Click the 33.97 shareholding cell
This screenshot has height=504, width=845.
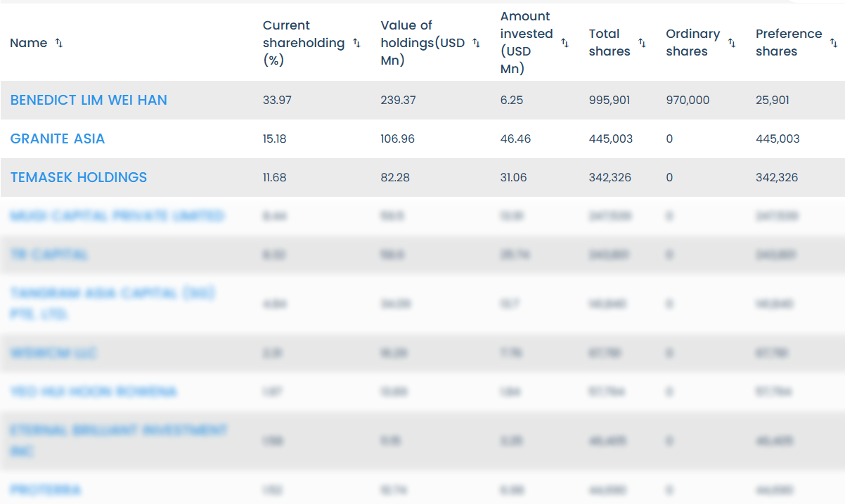[x=277, y=100]
